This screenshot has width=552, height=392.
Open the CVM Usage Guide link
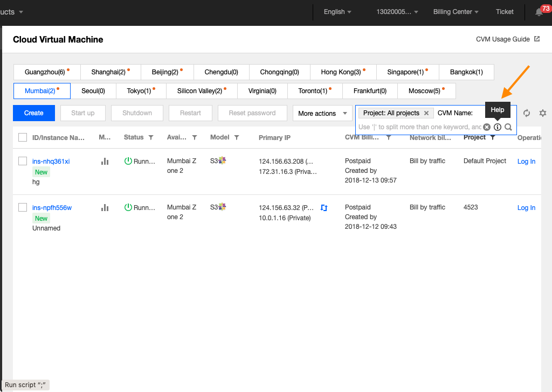[x=503, y=39]
